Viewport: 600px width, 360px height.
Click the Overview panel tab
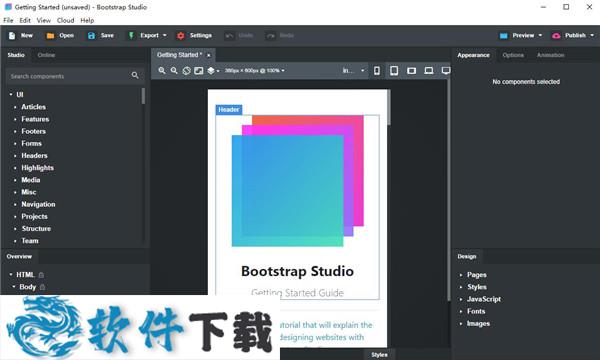coord(19,257)
